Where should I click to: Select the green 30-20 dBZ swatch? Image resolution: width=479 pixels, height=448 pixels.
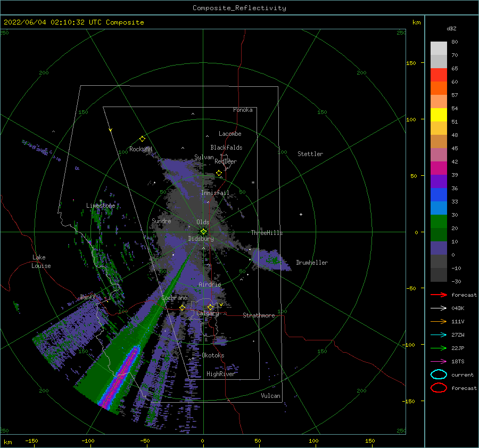coord(439,221)
